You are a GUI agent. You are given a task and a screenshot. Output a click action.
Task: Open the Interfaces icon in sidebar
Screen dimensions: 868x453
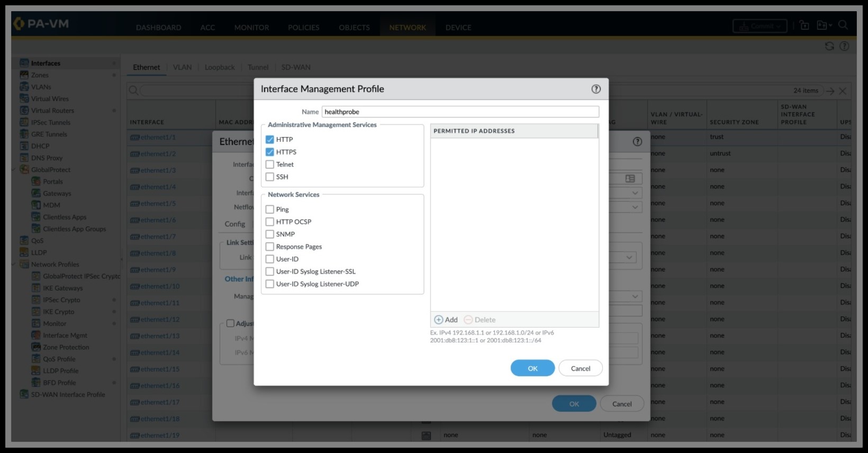[x=24, y=63]
